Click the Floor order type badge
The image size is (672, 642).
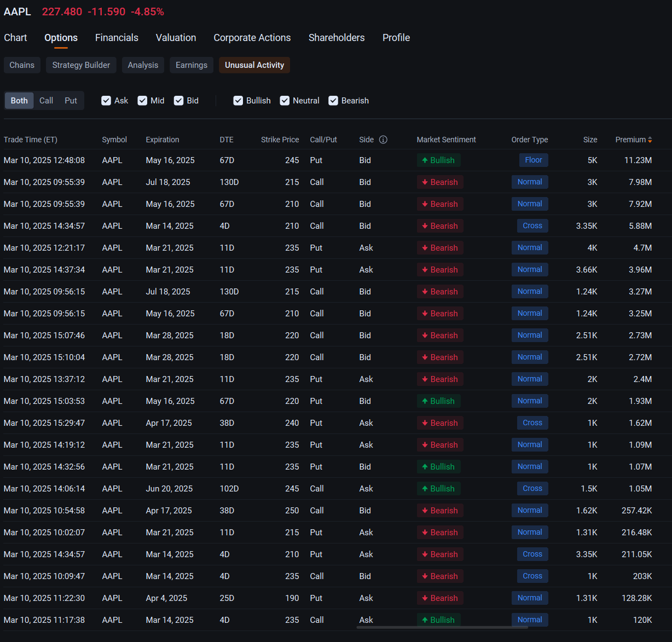(x=534, y=160)
